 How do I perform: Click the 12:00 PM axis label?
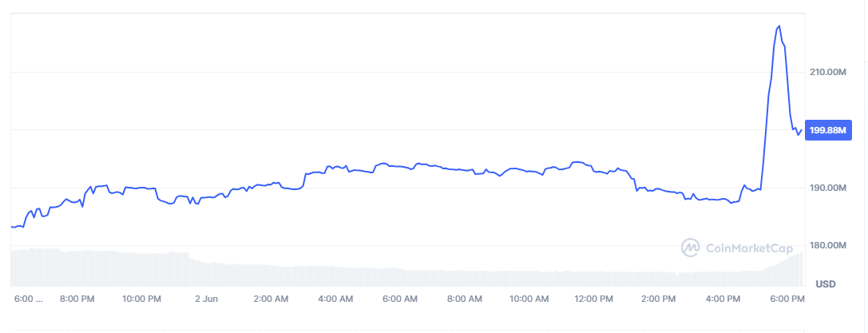pos(594,299)
